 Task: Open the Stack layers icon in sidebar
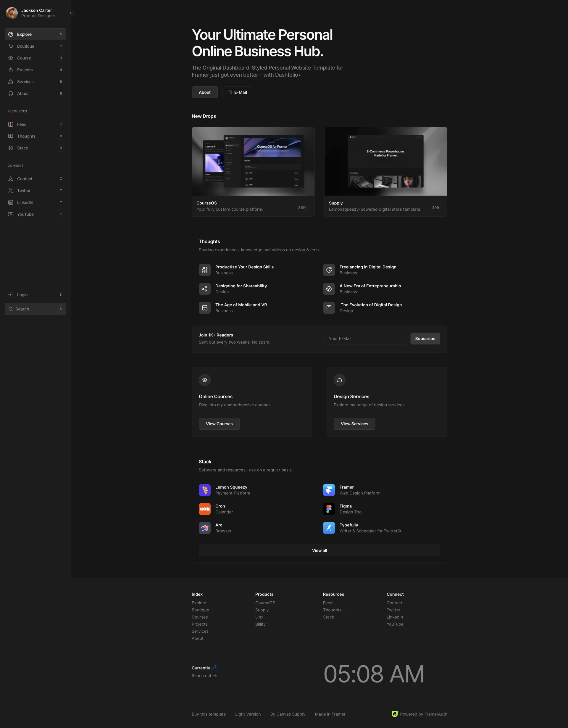pos(11,148)
